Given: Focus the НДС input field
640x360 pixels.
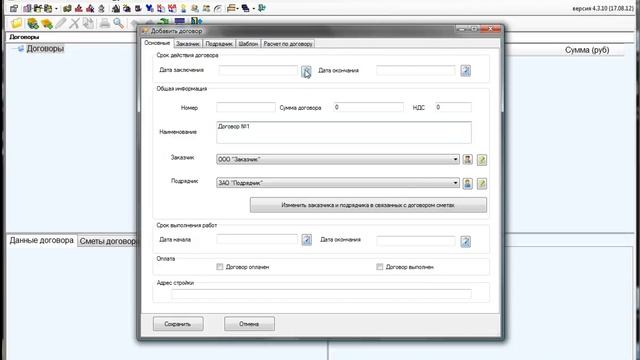Looking at the screenshot, I should click(453, 107).
